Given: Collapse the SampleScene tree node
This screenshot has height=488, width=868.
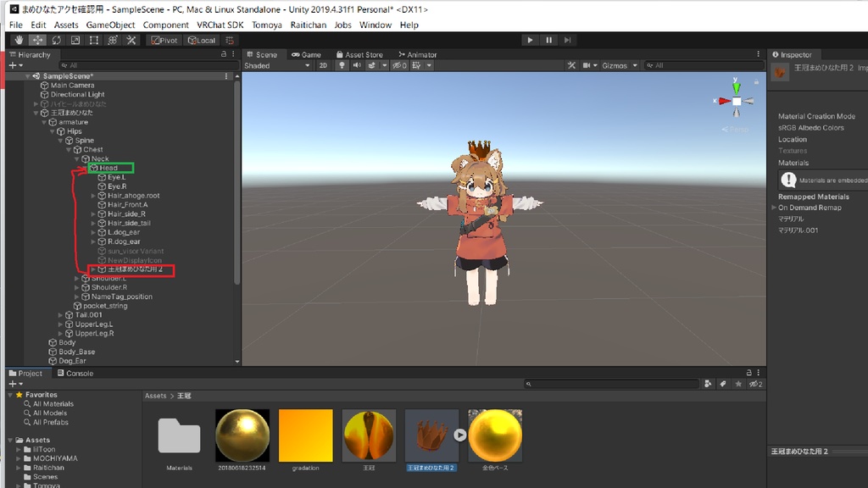Looking at the screenshot, I should 27,76.
